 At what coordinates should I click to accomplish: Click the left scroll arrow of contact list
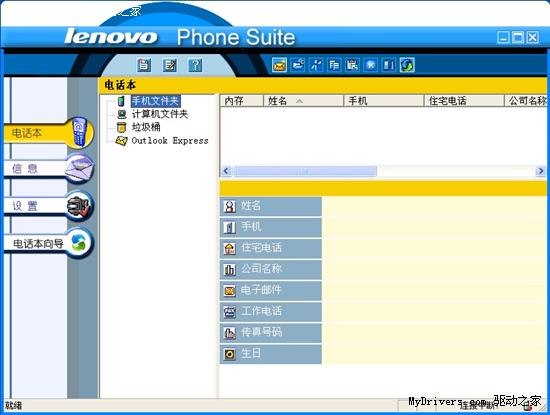pos(227,171)
